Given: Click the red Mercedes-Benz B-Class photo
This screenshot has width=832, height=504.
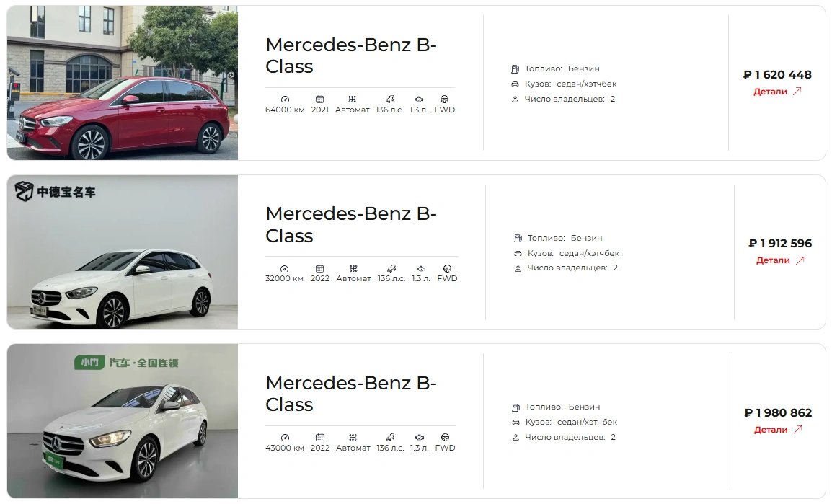Looking at the screenshot, I should [x=123, y=83].
